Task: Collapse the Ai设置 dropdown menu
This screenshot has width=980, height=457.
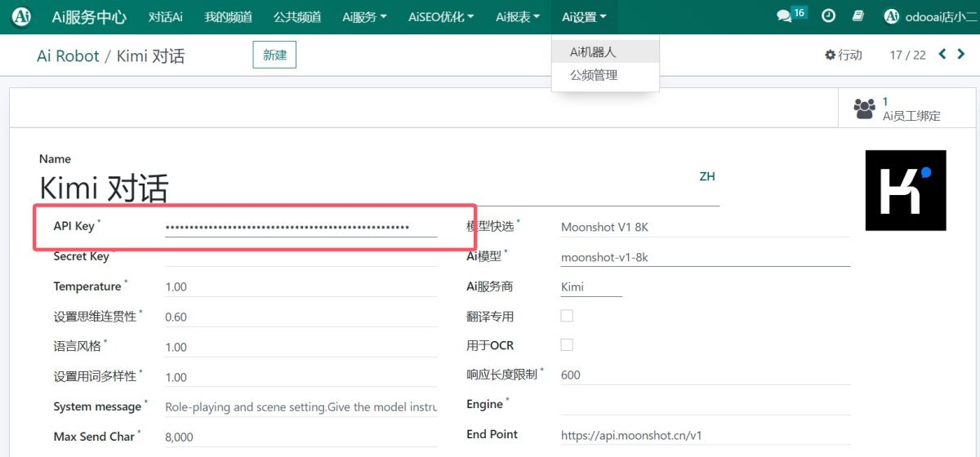Action: click(584, 16)
